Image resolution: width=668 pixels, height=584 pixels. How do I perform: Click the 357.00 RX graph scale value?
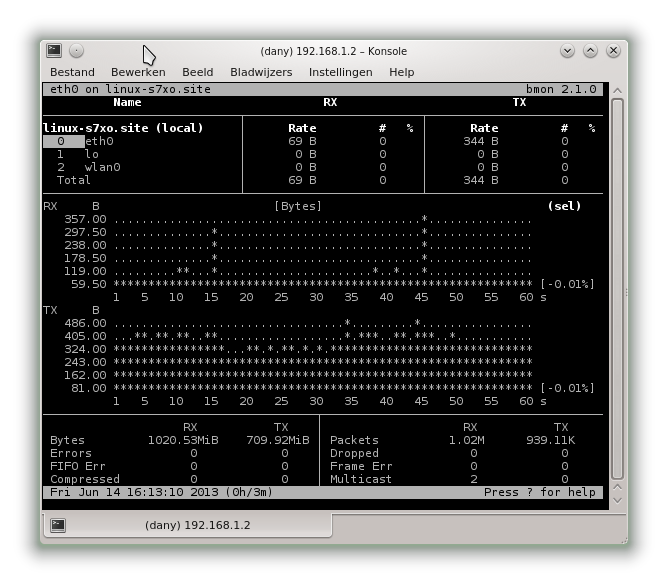coord(85,219)
